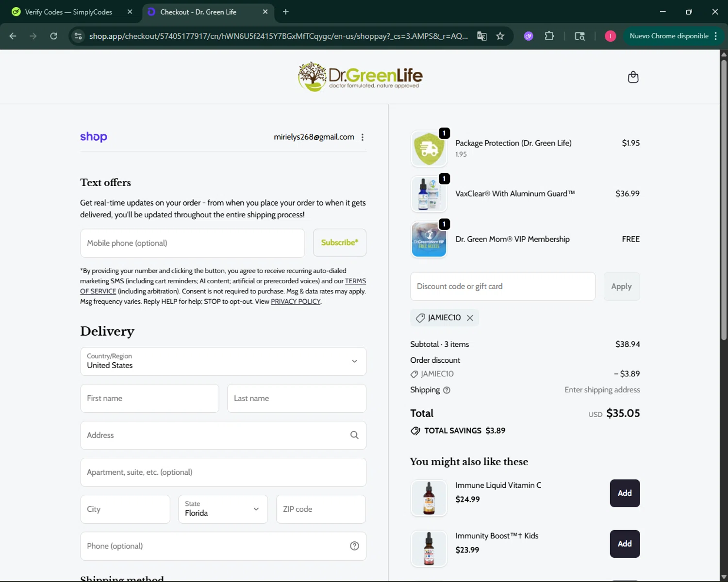Click the address search magnifier icon
The height and width of the screenshot is (582, 728).
tap(354, 435)
